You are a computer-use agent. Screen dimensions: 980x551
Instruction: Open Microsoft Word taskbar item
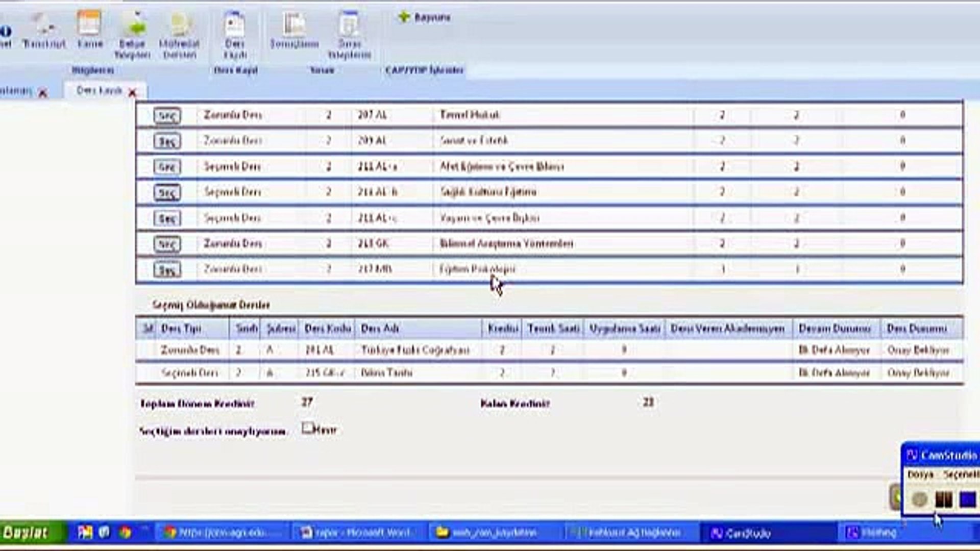point(357,533)
